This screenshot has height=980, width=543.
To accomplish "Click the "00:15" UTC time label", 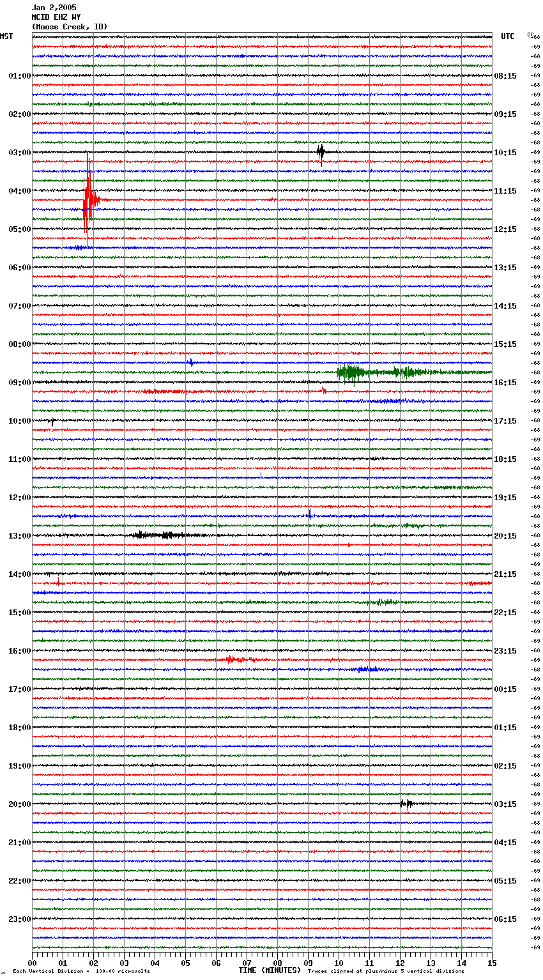I will 505,689.
